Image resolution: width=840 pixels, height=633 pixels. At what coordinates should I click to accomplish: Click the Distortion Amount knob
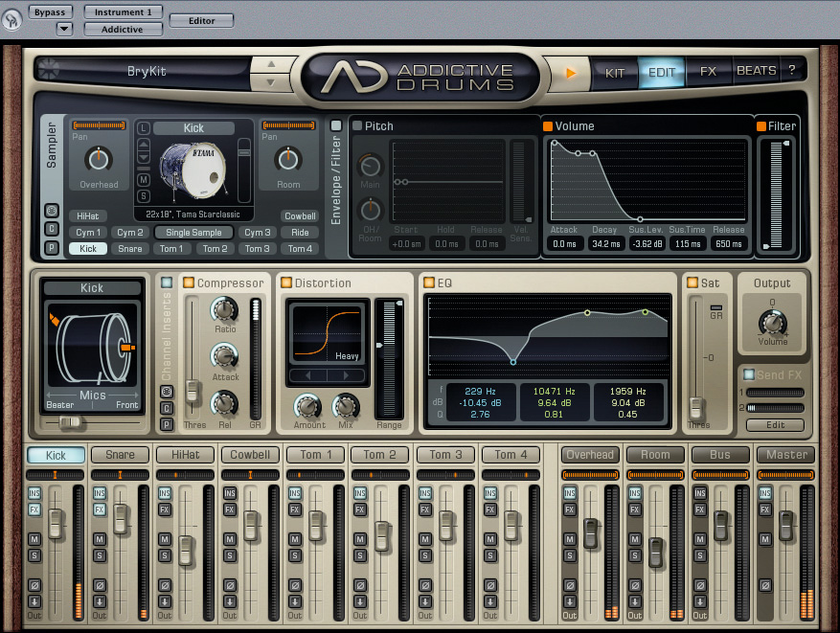[x=308, y=407]
